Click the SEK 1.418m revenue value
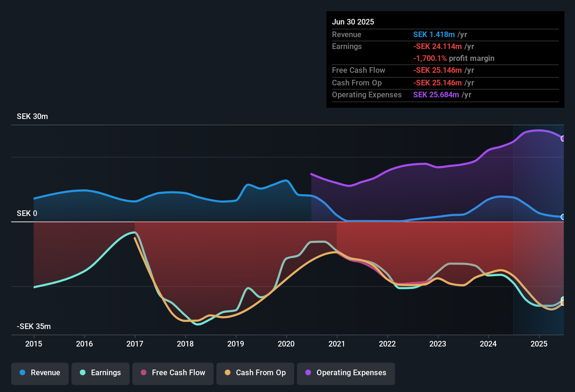The height and width of the screenshot is (392, 575). [x=434, y=34]
